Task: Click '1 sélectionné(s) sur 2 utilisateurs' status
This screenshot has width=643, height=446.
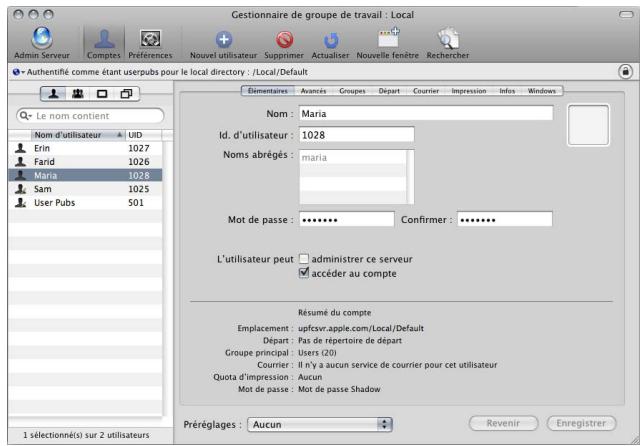Action: (x=86, y=435)
